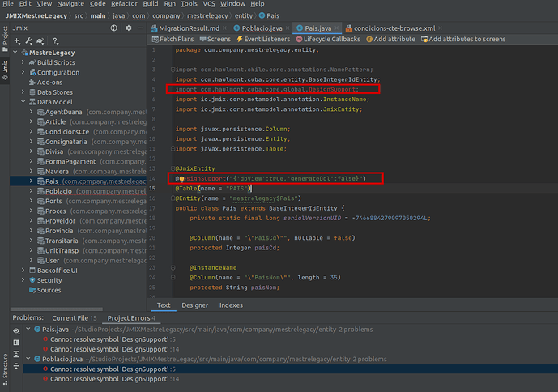Open the Current File problems tab
Screen dimensions: 558x392
pyautogui.click(x=74, y=318)
